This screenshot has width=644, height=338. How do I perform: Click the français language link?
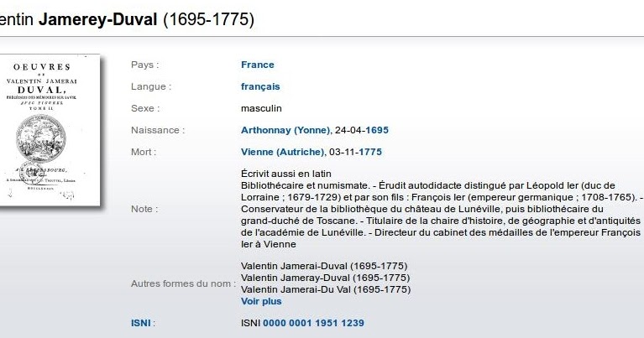[x=260, y=86]
